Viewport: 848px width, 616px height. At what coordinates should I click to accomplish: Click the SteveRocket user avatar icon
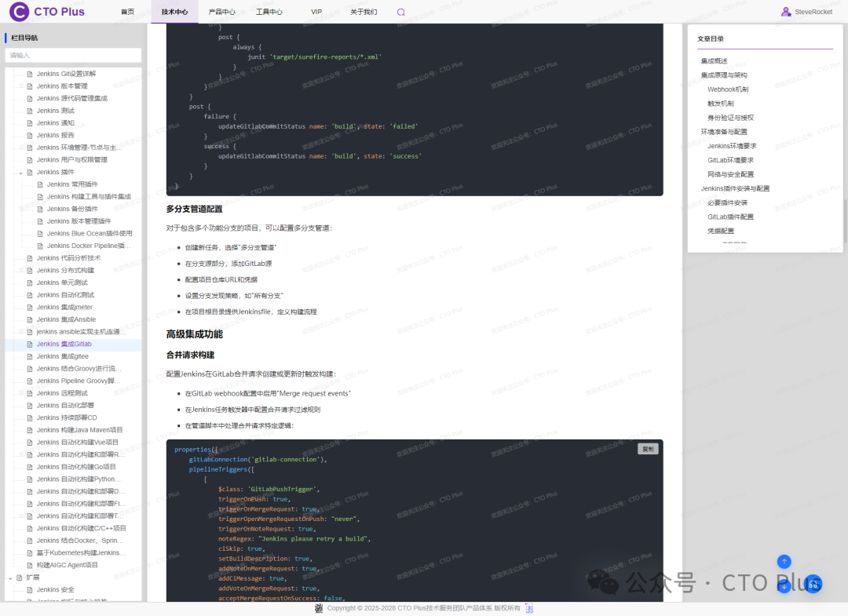pyautogui.click(x=786, y=12)
